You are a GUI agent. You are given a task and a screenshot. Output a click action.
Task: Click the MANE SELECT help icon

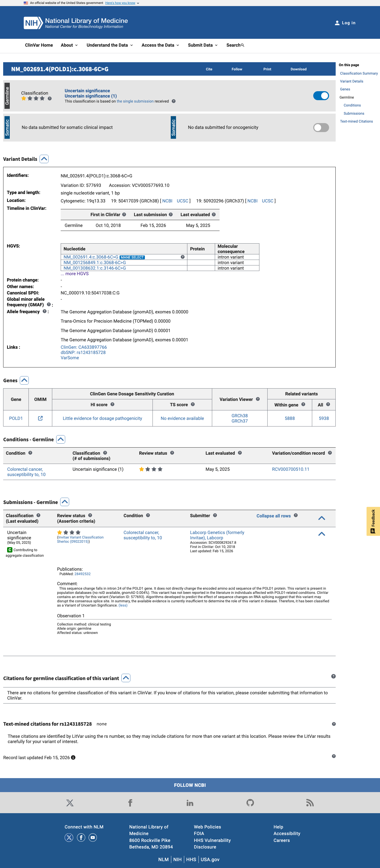[183, 257]
